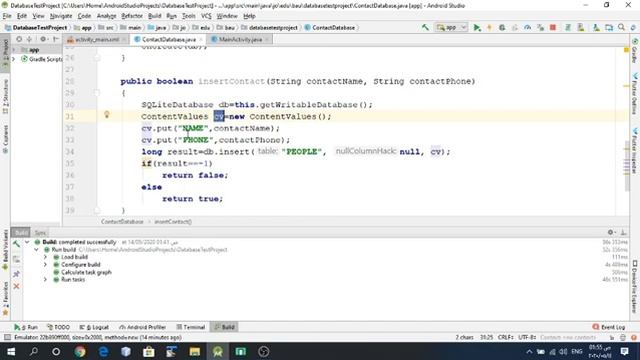Toggle Flutter Outline side panel
This screenshot has height=360, width=640.
pyautogui.click(x=635, y=93)
